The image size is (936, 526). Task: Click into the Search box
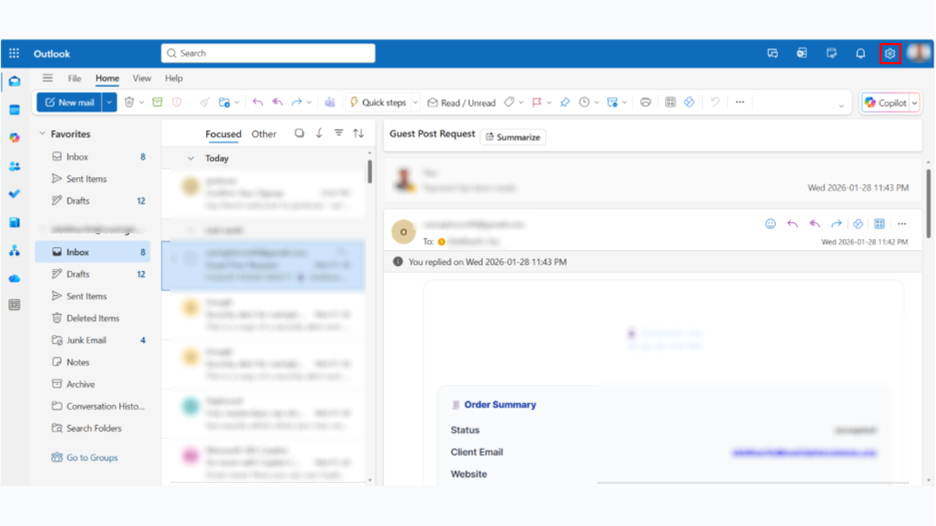(268, 53)
